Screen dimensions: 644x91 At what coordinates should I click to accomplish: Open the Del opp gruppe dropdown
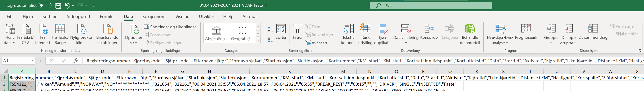point(568,34)
